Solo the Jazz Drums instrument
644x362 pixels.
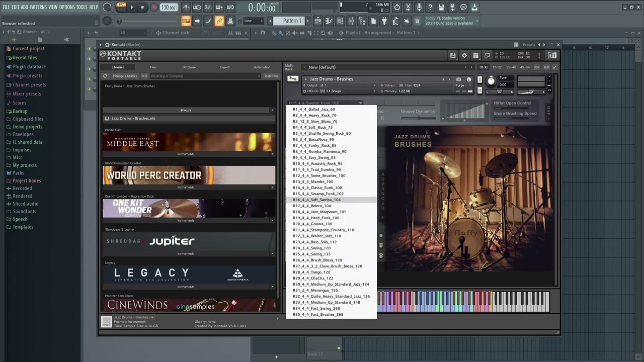(x=479, y=79)
